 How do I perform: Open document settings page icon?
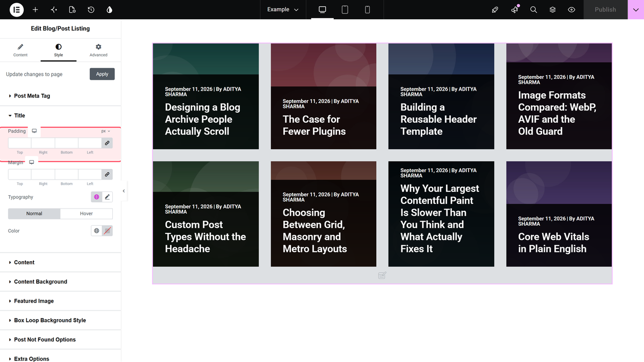[x=72, y=10]
